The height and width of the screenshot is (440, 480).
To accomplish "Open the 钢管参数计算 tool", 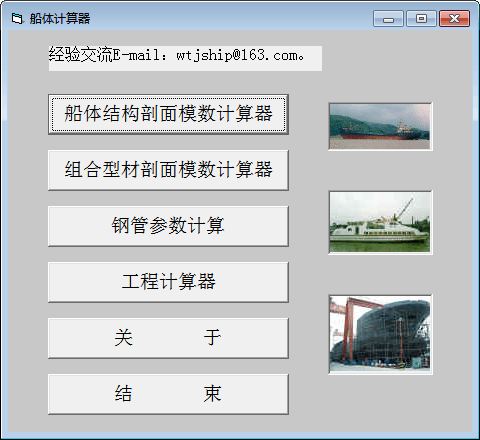I will (168, 226).
